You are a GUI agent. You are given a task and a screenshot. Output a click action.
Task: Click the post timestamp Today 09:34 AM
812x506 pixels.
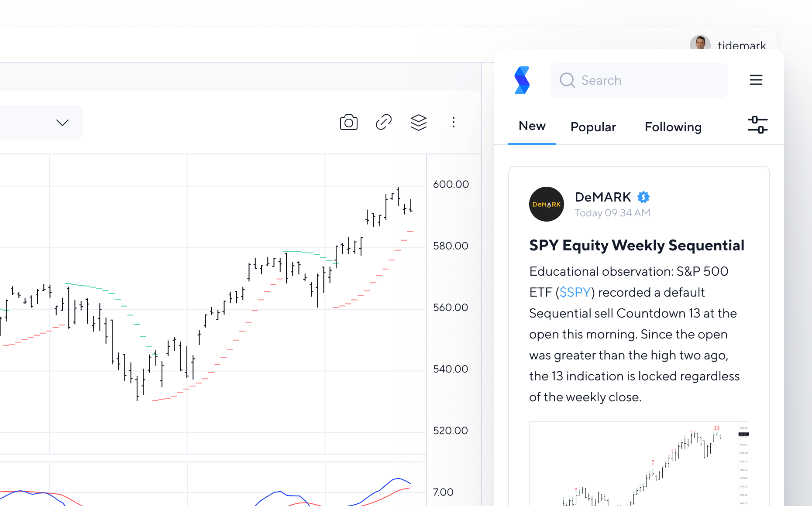[612, 213]
